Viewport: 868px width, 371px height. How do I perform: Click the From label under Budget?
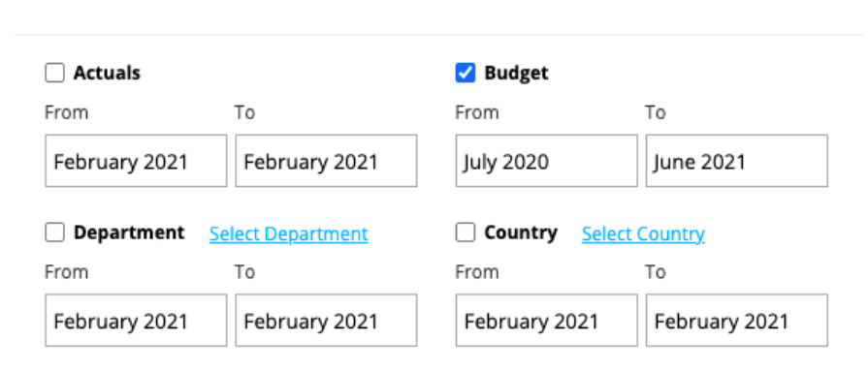click(x=477, y=112)
